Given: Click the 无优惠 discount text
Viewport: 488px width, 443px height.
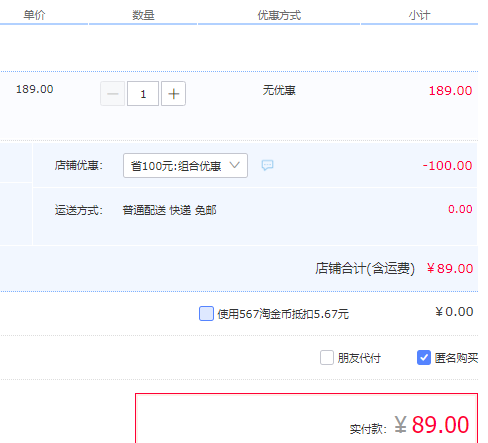Looking at the screenshot, I should coord(279,90).
